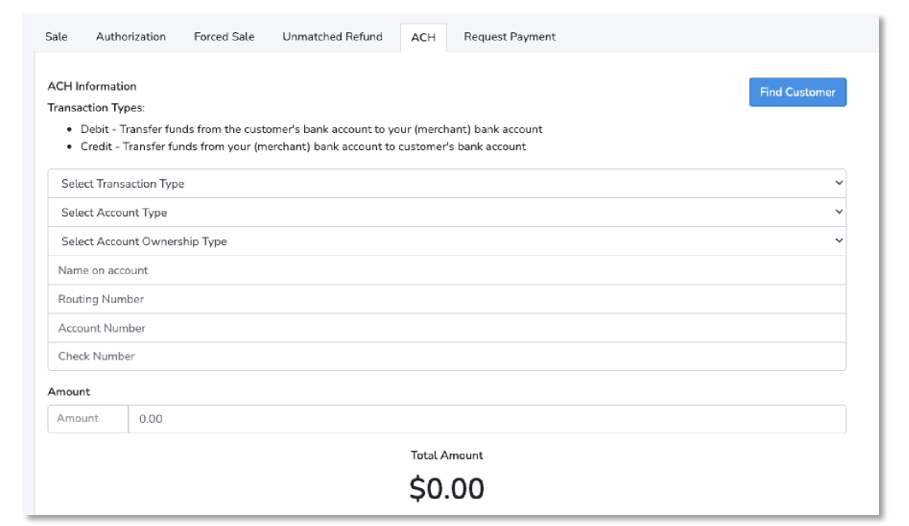Open the Authorization tab
The image size is (909, 526).
130,37
